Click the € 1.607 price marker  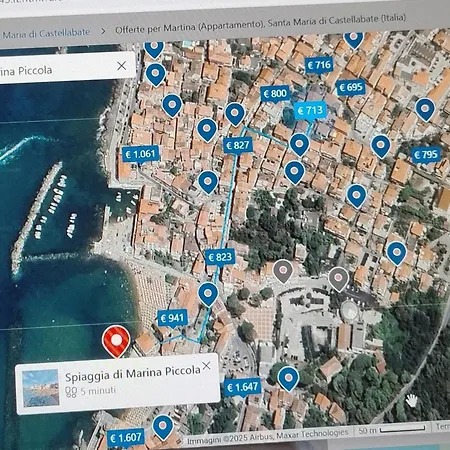click(x=126, y=438)
